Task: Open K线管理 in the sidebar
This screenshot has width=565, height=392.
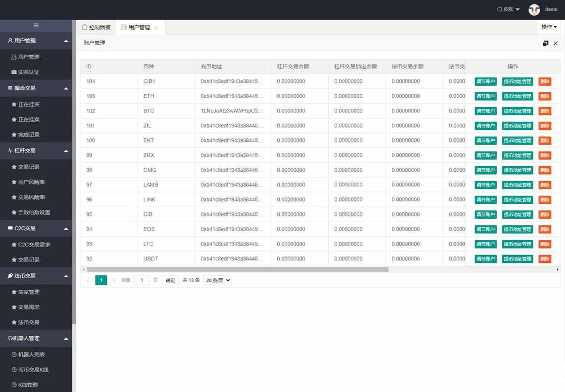Action: [x=28, y=385]
